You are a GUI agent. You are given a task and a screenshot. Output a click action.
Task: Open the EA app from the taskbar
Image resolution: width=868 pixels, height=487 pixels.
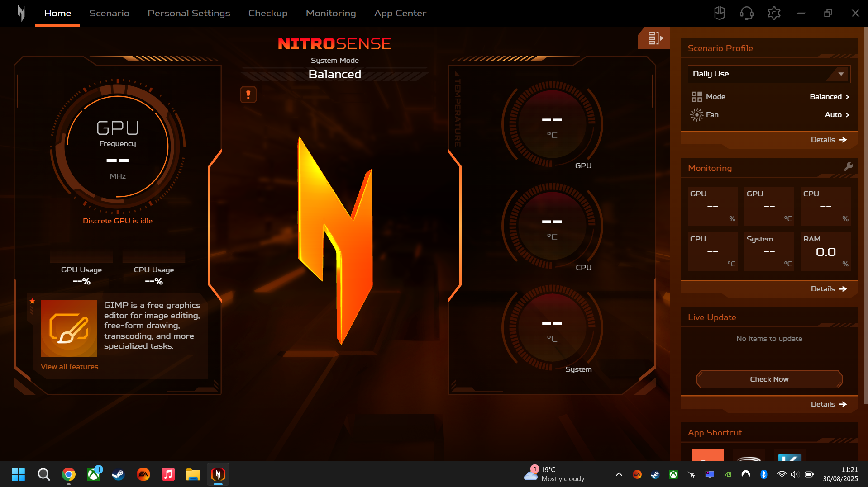[143, 474]
